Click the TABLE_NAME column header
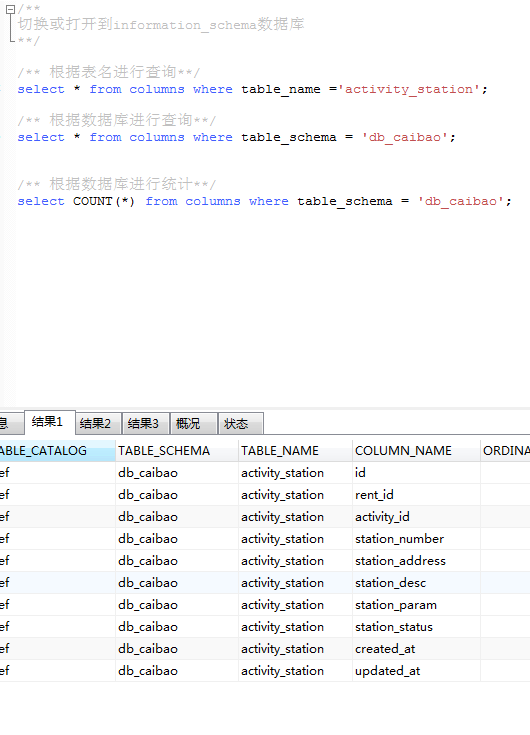This screenshot has width=530, height=735. pyautogui.click(x=295, y=450)
